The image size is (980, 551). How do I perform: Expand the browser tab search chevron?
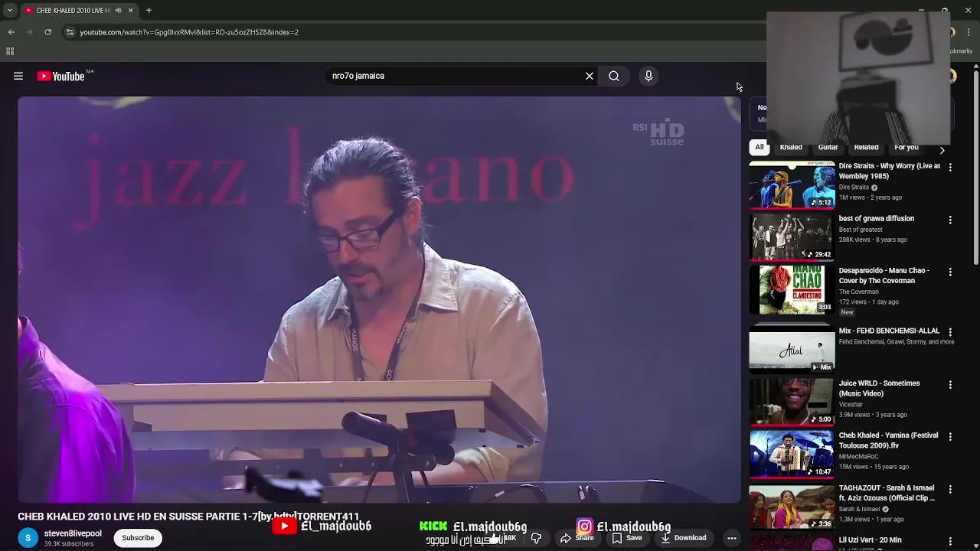(10, 11)
